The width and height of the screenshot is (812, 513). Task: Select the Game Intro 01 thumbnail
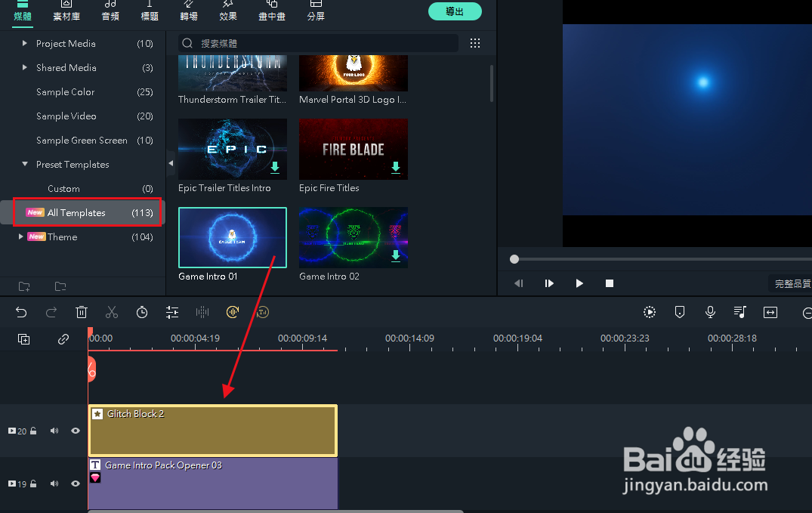point(233,237)
